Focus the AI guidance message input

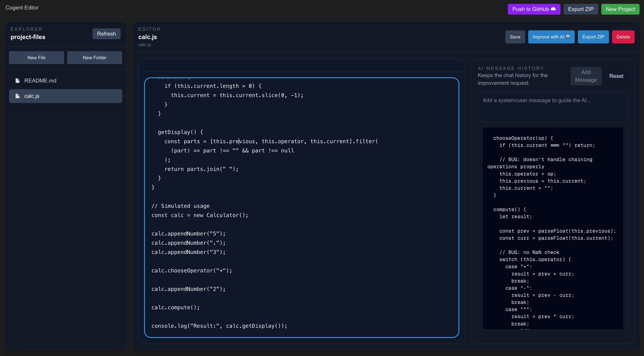(552, 107)
